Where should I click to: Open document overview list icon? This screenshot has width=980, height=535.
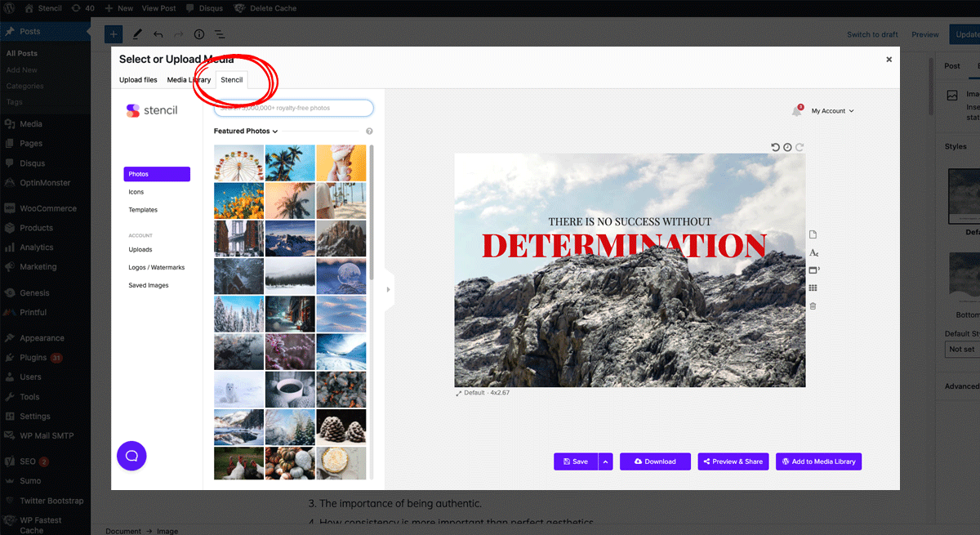[x=219, y=34]
